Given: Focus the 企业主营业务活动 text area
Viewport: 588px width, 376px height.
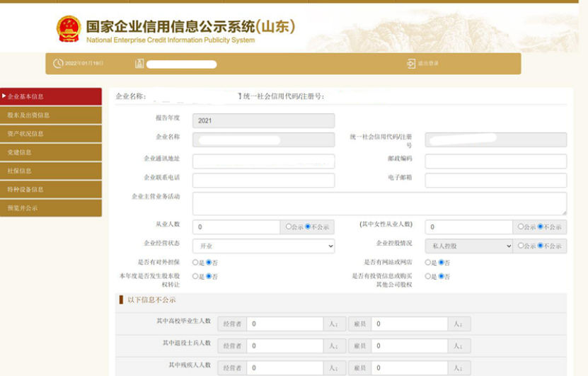Looking at the screenshot, I should pyautogui.click(x=379, y=203).
